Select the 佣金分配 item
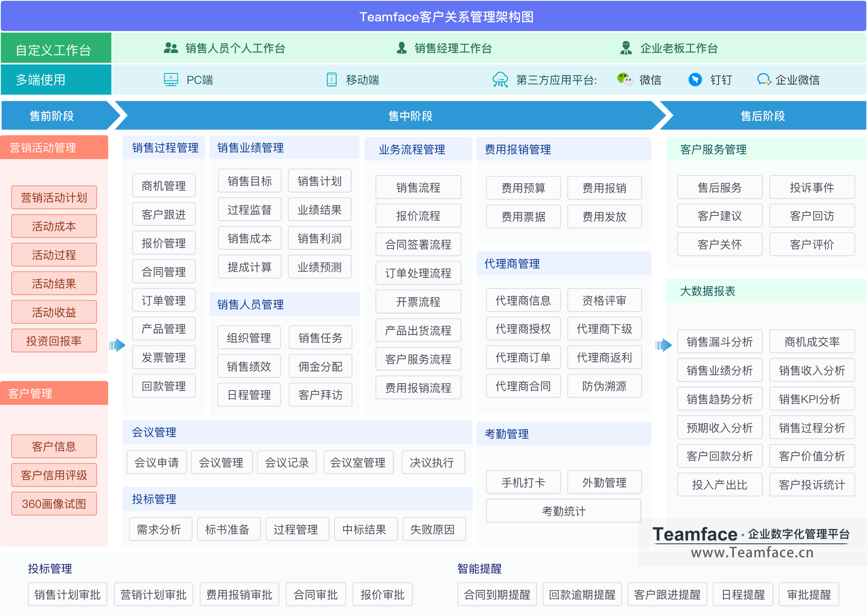 point(321,367)
